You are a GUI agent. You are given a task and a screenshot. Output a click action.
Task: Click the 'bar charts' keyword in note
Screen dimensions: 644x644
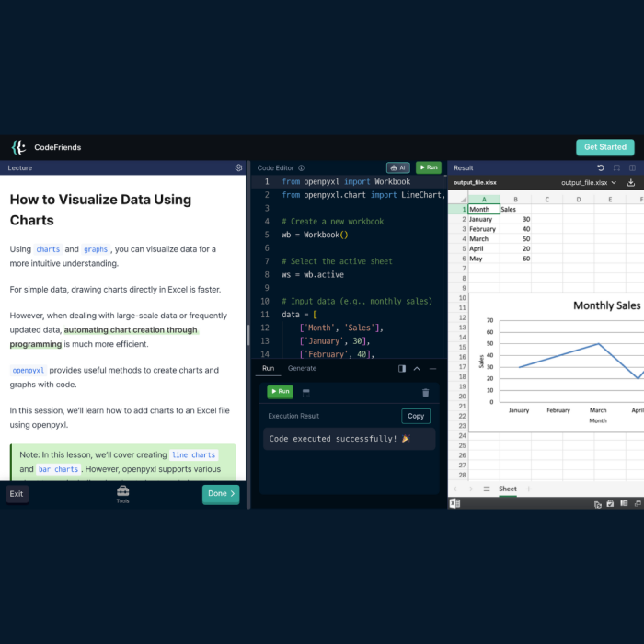point(58,469)
